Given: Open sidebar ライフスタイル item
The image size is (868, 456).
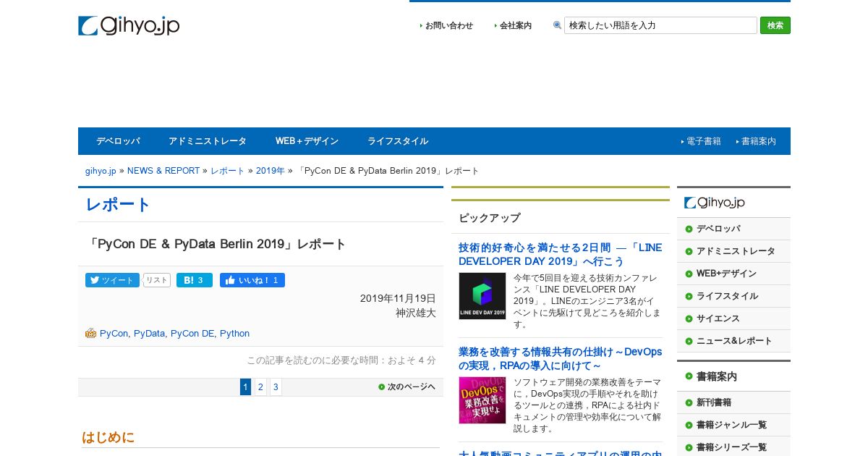Looking at the screenshot, I should [x=733, y=296].
